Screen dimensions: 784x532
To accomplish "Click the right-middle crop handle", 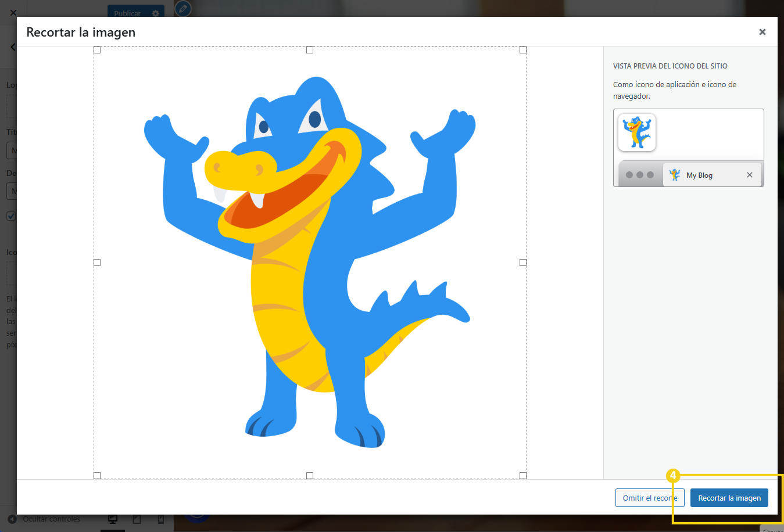I will click(522, 263).
